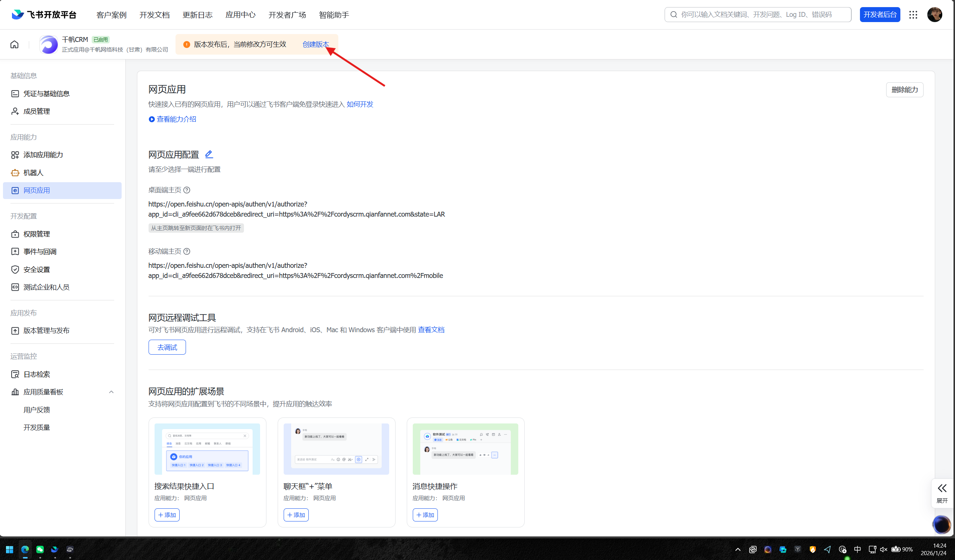This screenshot has height=560, width=955.
Task: Click help icon next to 桌面端主页
Action: (187, 190)
